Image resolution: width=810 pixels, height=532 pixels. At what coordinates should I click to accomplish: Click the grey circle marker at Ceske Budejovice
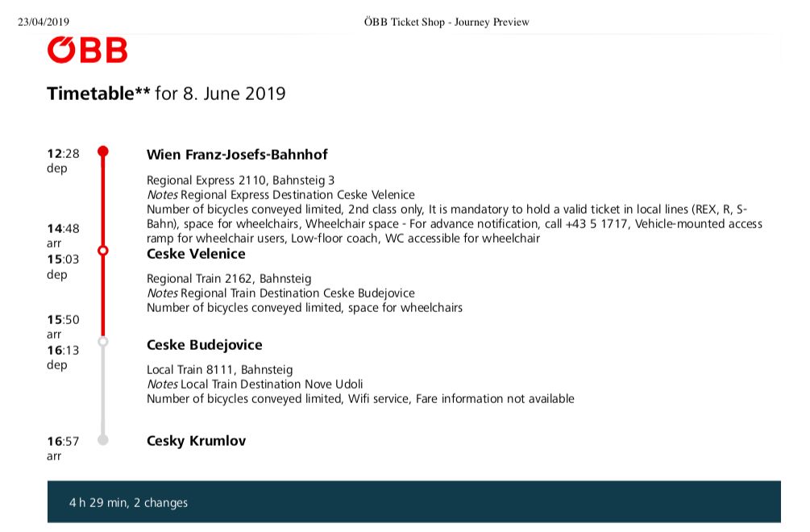102,342
